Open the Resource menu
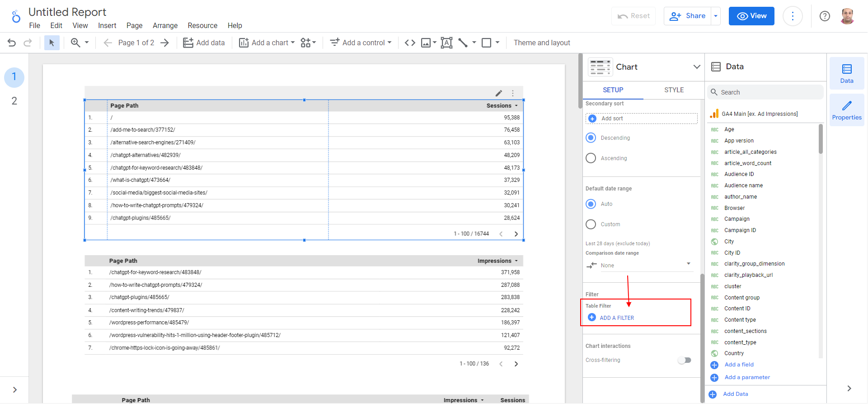 [x=202, y=25]
